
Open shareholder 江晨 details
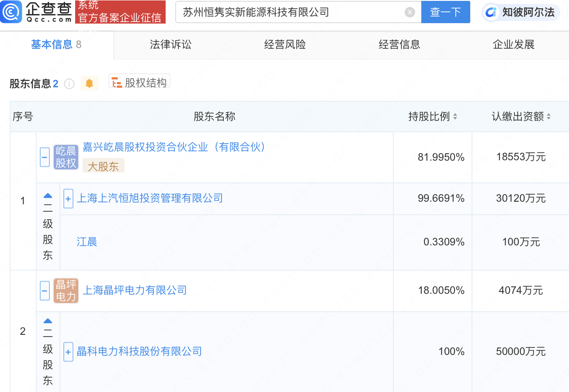(87, 241)
